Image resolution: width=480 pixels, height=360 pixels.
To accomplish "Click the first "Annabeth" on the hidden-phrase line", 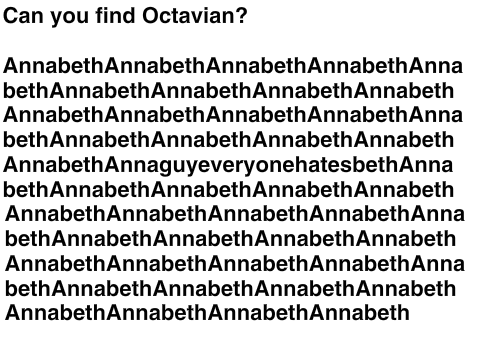I will point(54,165).
